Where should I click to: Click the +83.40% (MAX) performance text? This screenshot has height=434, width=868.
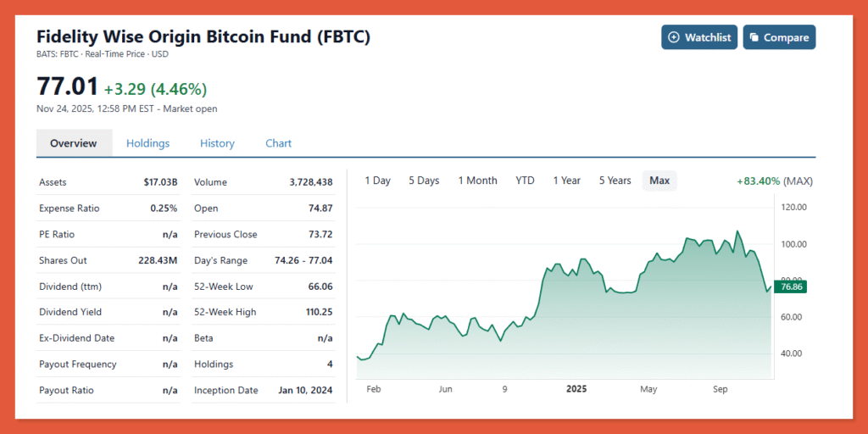click(775, 181)
